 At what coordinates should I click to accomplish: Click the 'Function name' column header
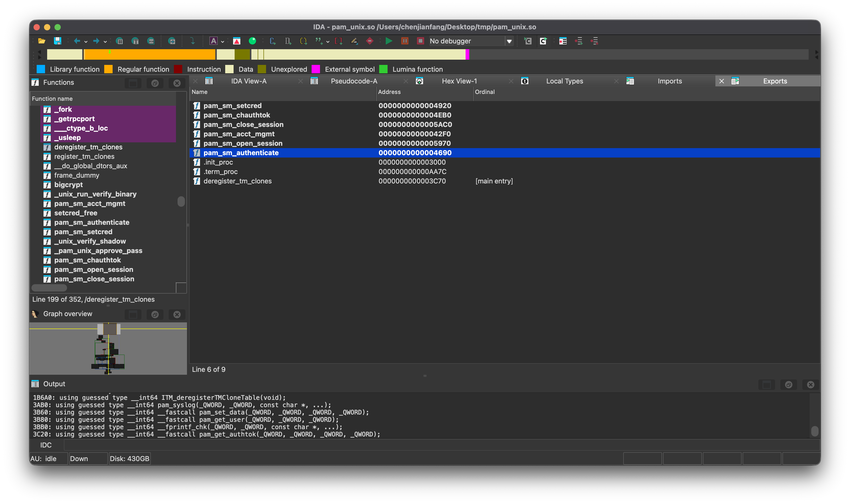pyautogui.click(x=103, y=99)
